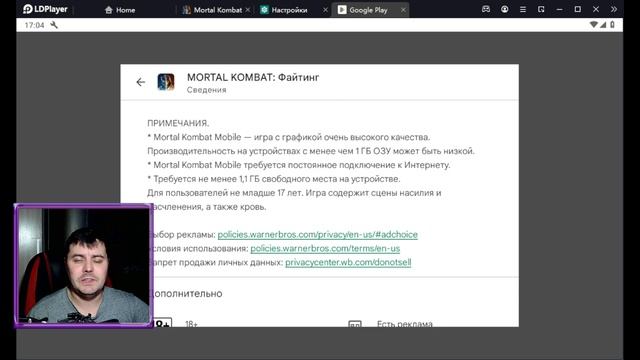This screenshot has height=360, width=640.
Task: Click the LDPlayer logo
Action: (x=45, y=9)
